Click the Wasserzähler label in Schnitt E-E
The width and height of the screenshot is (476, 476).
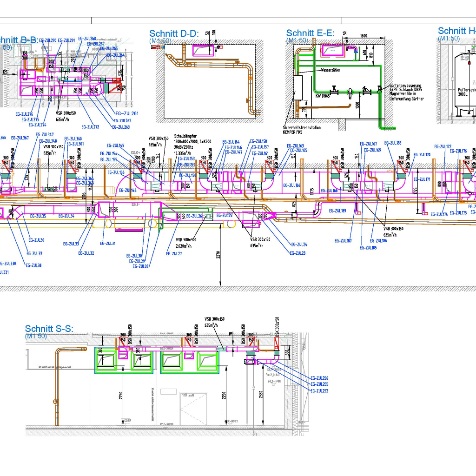click(331, 70)
